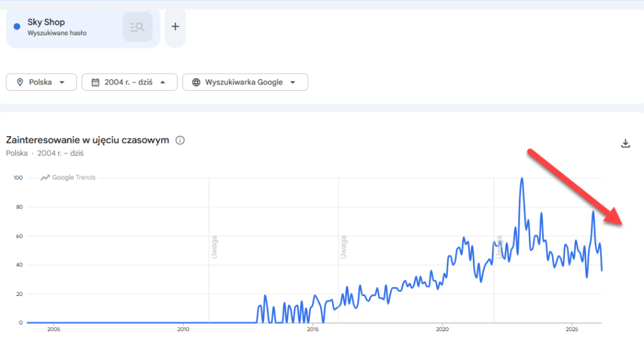The image size is (644, 352).
Task: Open the date range menu arrow next to dziś
Action: pyautogui.click(x=164, y=82)
